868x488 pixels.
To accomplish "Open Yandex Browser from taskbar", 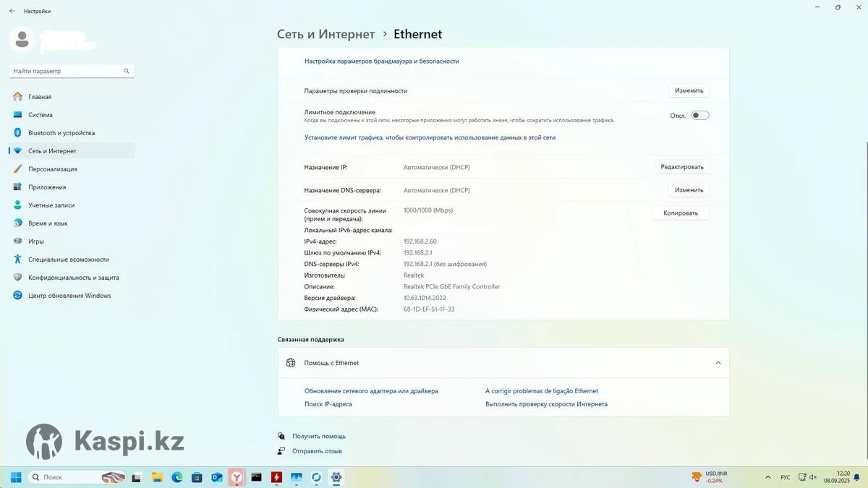I will click(237, 477).
